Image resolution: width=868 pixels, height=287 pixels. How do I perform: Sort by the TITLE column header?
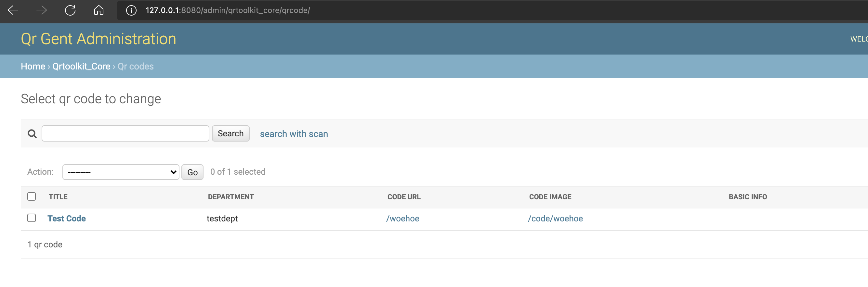tap(58, 197)
